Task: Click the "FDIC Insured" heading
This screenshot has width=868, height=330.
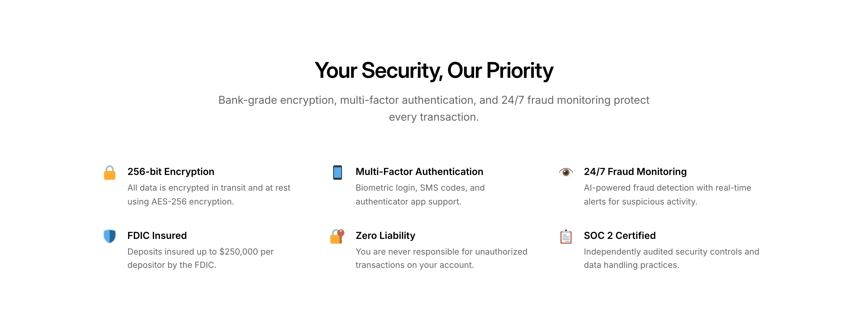Action: coord(157,235)
